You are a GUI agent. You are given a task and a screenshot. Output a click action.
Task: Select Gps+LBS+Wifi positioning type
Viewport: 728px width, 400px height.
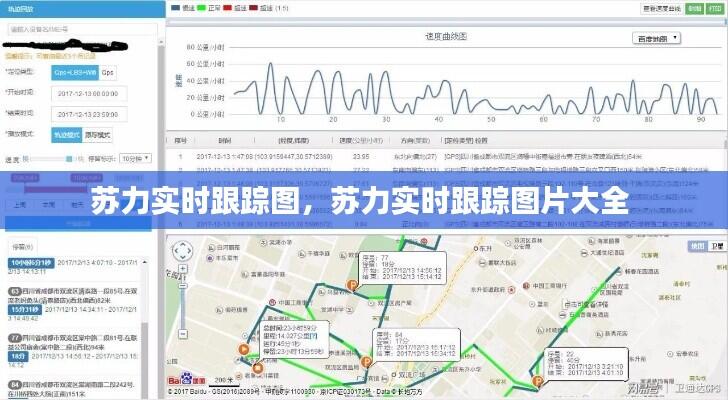tap(75, 72)
